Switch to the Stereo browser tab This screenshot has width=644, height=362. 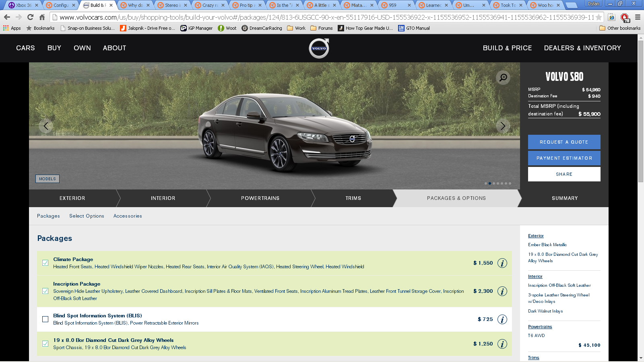tap(172, 5)
